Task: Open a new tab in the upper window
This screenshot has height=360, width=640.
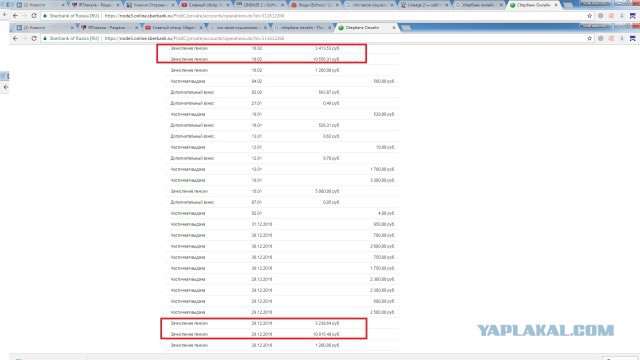Action: point(568,5)
